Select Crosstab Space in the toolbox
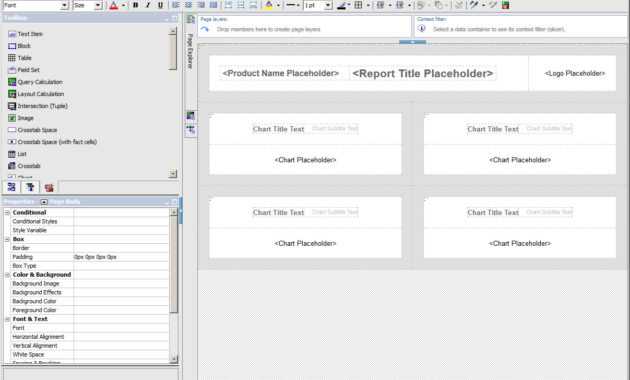Viewport: 630px width, 380px height. [x=33, y=130]
